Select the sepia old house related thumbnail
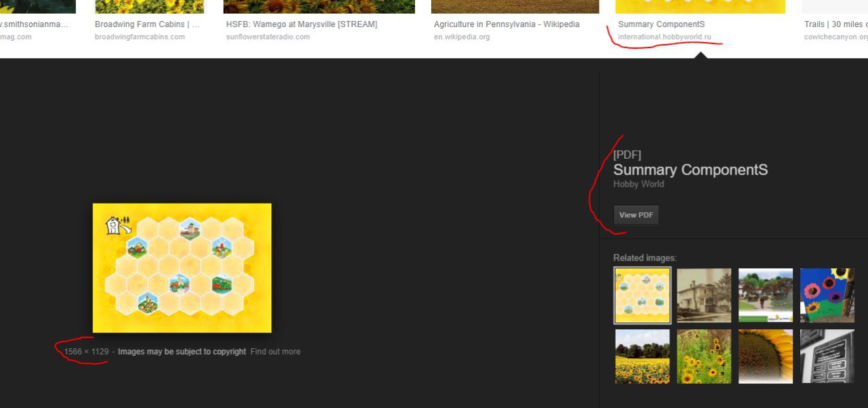This screenshot has height=408, width=868. [x=704, y=295]
